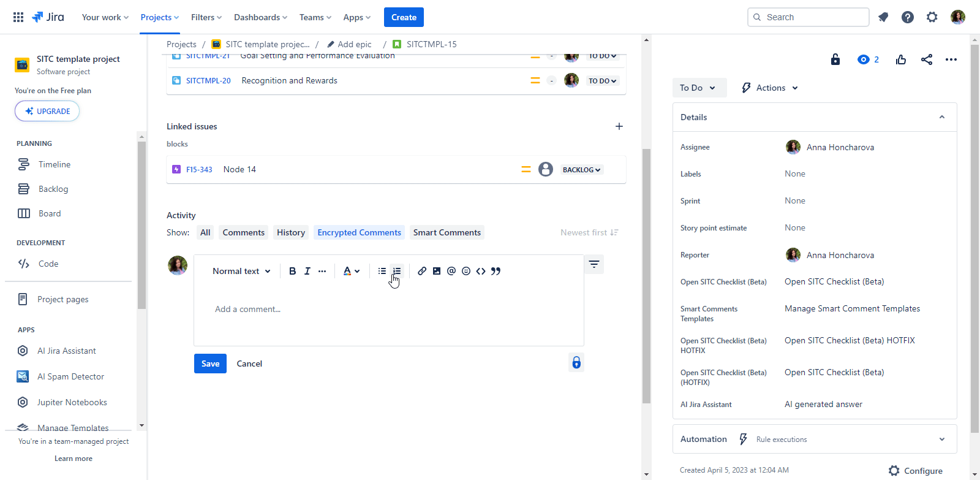Open the F15-343 linked issue
Image resolution: width=980 pixels, height=480 pixels.
tap(199, 170)
